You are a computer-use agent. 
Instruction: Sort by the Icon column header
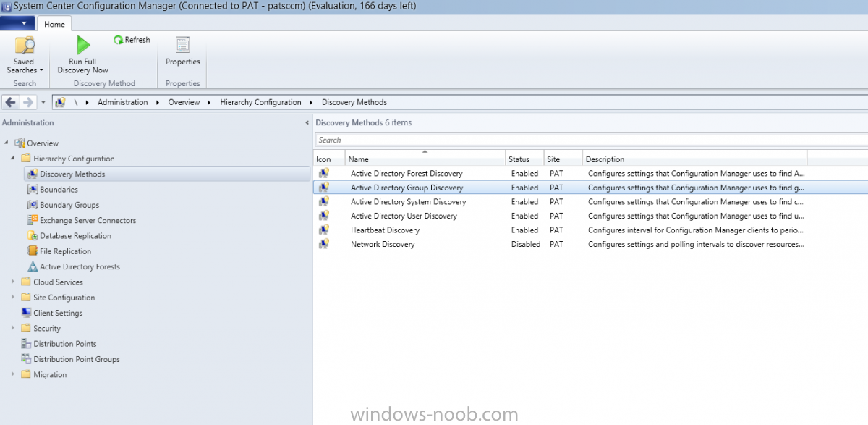330,159
